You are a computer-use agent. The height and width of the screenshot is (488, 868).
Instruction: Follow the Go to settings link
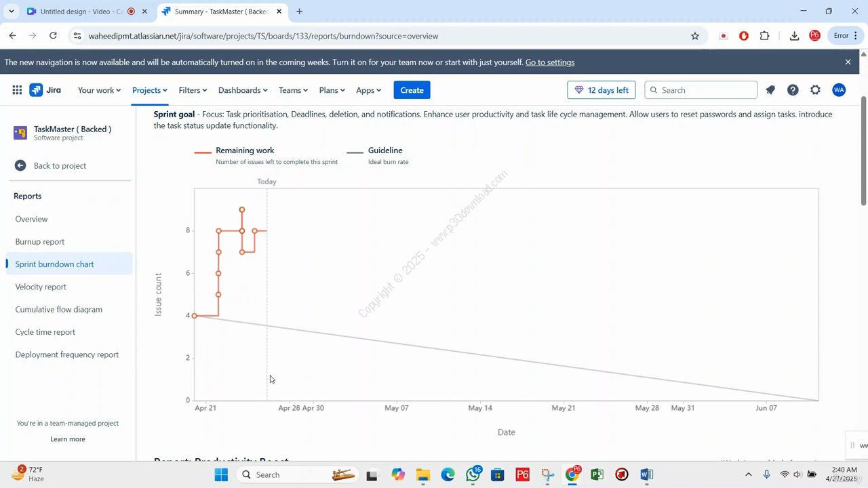pyautogui.click(x=550, y=62)
